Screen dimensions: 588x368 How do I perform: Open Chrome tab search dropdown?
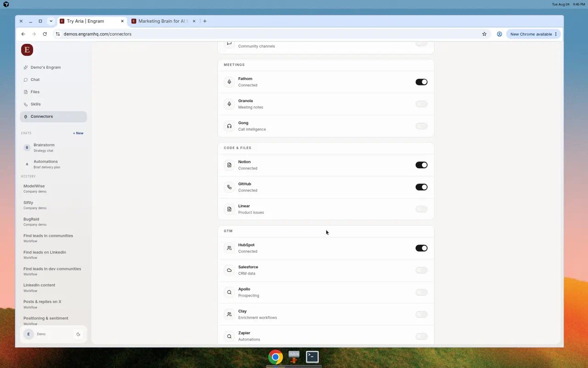coord(51,21)
